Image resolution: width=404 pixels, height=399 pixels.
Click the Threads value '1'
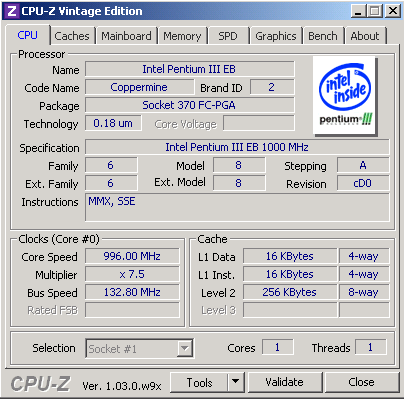pos(371,347)
